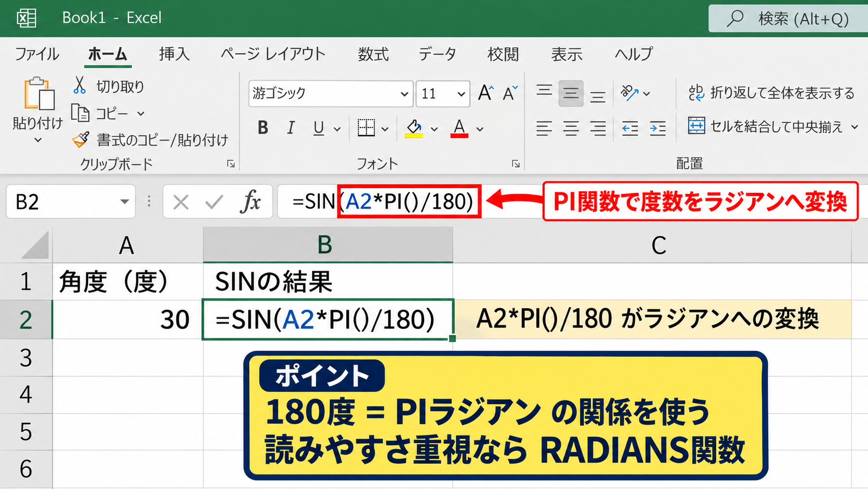Viewport: 868px width, 489px height.
Task: Toggle Underline formatting
Action: click(x=319, y=128)
